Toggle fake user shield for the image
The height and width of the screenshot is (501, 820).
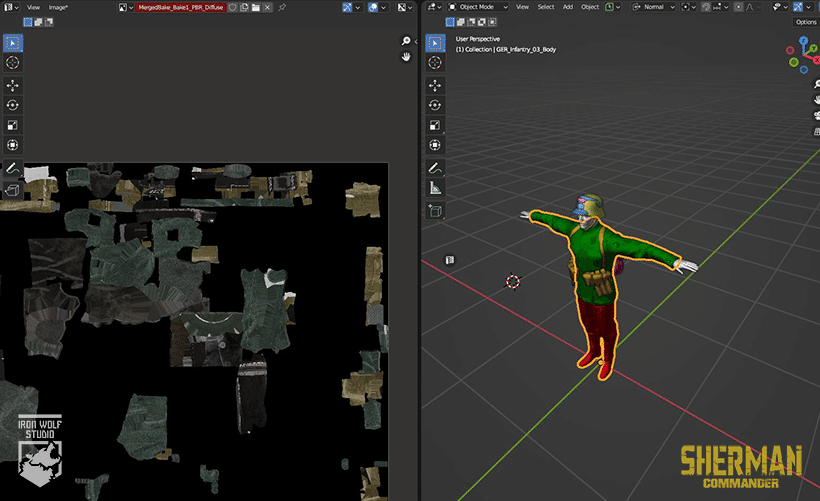coord(233,7)
